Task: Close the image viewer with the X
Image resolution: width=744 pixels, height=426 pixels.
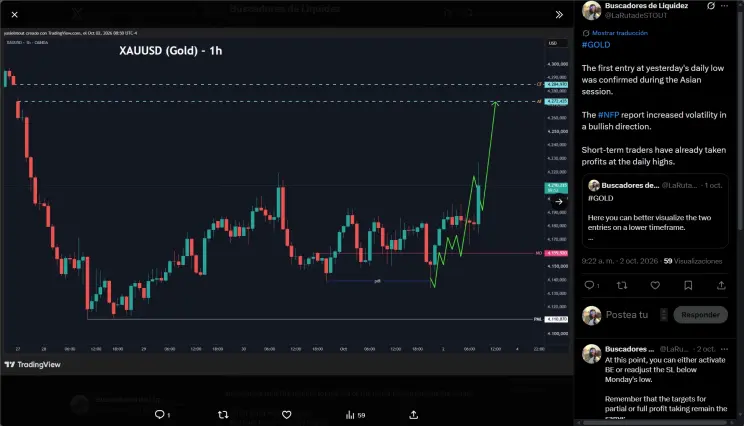Action: pyautogui.click(x=15, y=15)
